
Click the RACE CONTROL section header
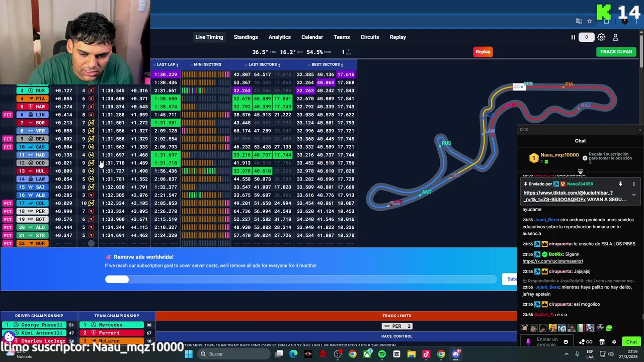tap(396, 336)
